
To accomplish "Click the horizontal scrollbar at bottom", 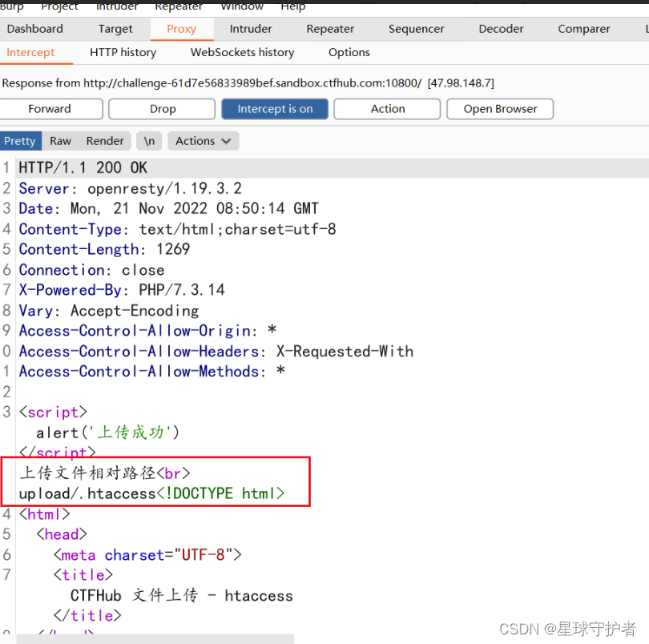I will pyautogui.click(x=155, y=638).
